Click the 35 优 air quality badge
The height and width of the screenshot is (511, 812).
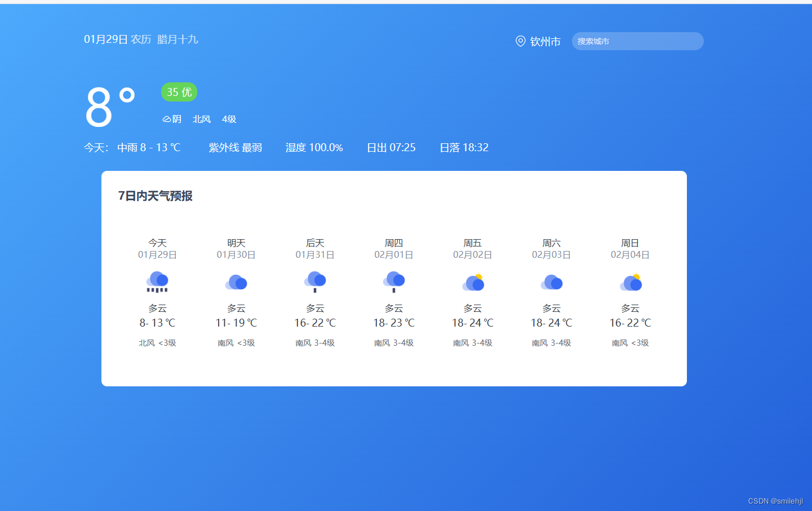coord(179,92)
